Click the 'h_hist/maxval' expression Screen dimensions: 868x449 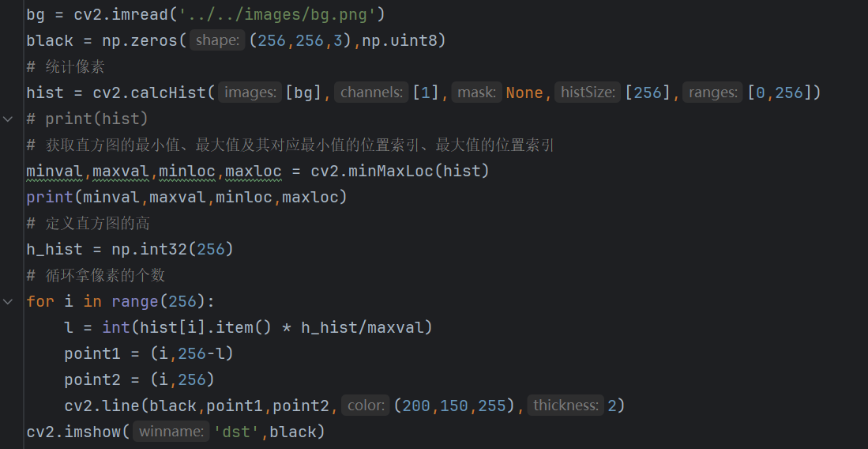tap(362, 327)
